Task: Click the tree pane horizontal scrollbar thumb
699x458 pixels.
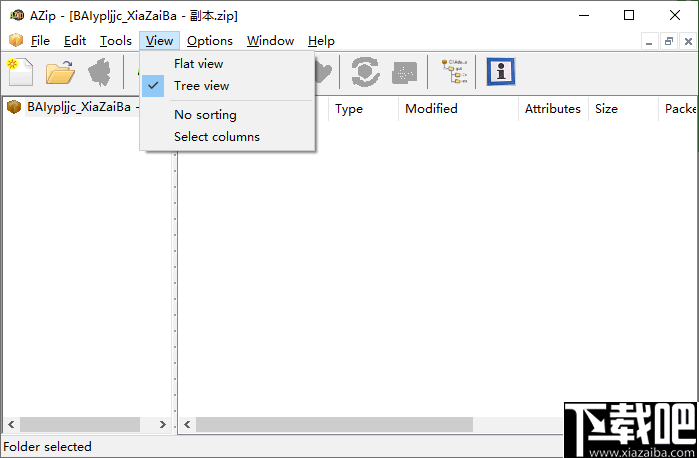Action: 80,425
